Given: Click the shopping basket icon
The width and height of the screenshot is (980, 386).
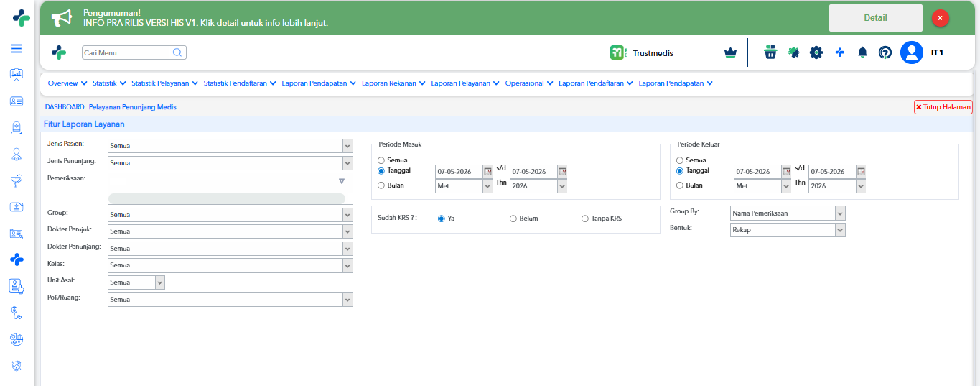Looking at the screenshot, I should point(770,52).
